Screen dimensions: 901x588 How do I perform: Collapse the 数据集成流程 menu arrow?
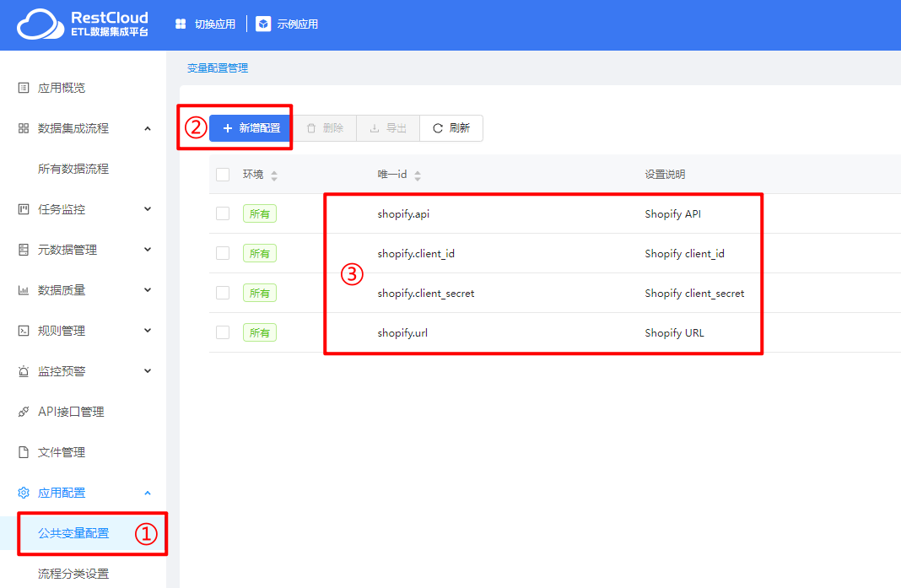coord(148,128)
